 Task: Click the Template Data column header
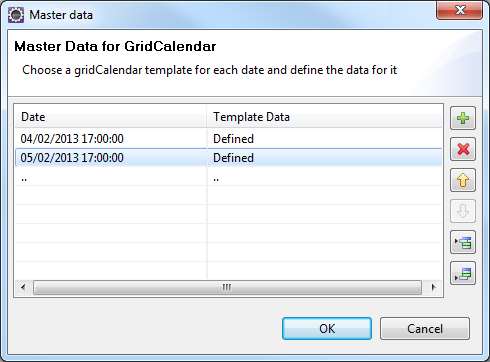pos(324,117)
